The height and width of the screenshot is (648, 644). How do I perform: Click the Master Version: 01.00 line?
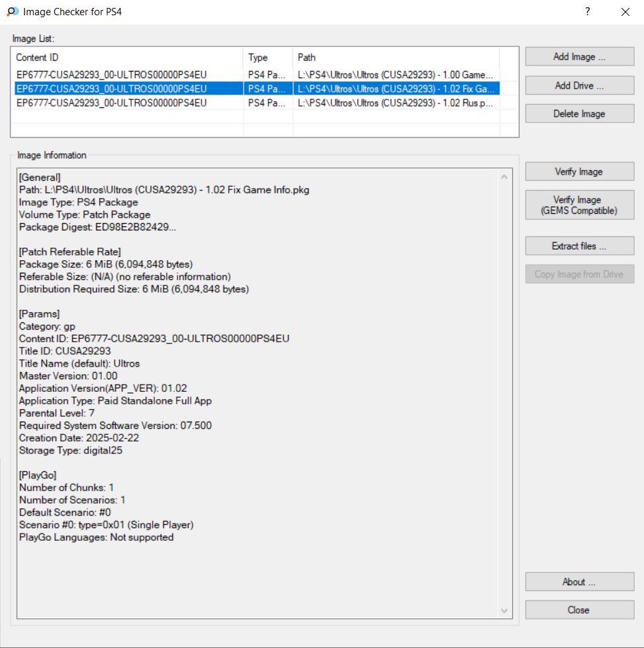(x=68, y=376)
